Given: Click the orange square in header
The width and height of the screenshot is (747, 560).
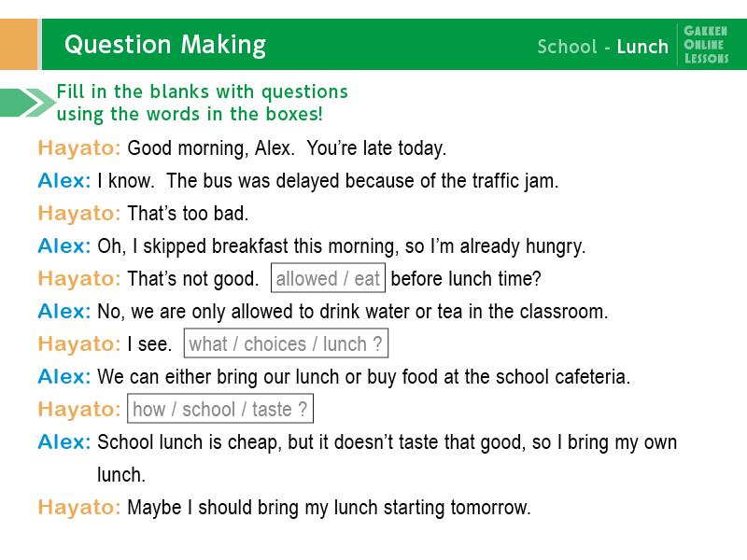Looking at the screenshot, I should 19,45.
